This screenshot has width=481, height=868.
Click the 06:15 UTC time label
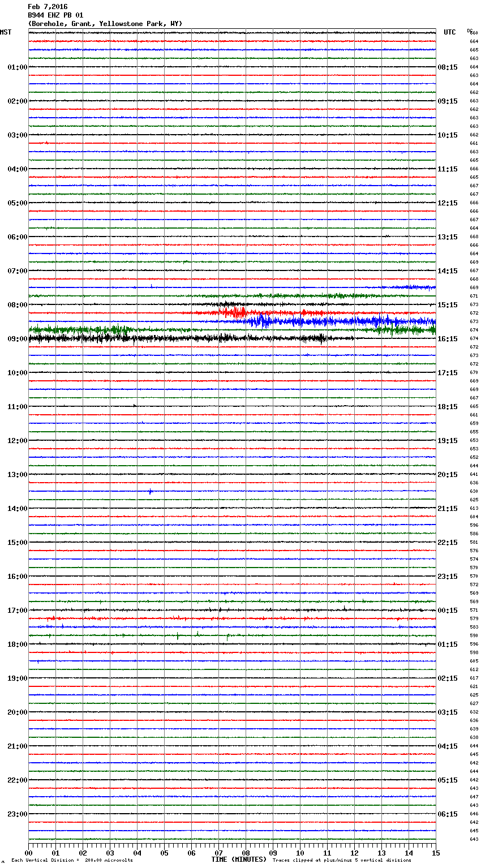447,814
